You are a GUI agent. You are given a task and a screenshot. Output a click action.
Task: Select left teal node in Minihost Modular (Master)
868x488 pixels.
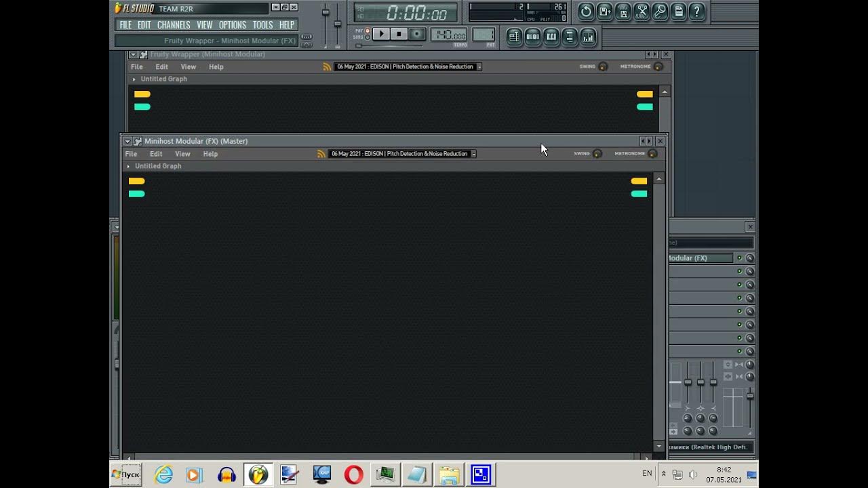pyautogui.click(x=136, y=194)
